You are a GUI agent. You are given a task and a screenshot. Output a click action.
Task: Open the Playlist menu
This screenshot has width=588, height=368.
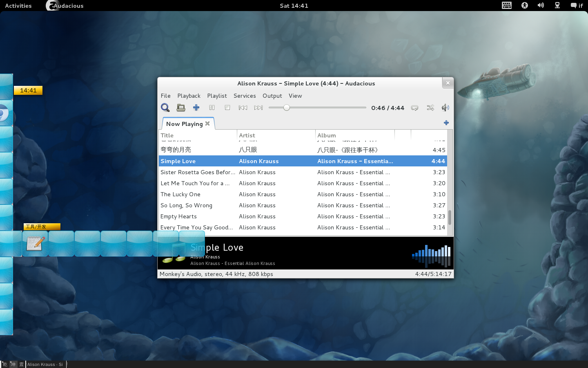(x=217, y=96)
